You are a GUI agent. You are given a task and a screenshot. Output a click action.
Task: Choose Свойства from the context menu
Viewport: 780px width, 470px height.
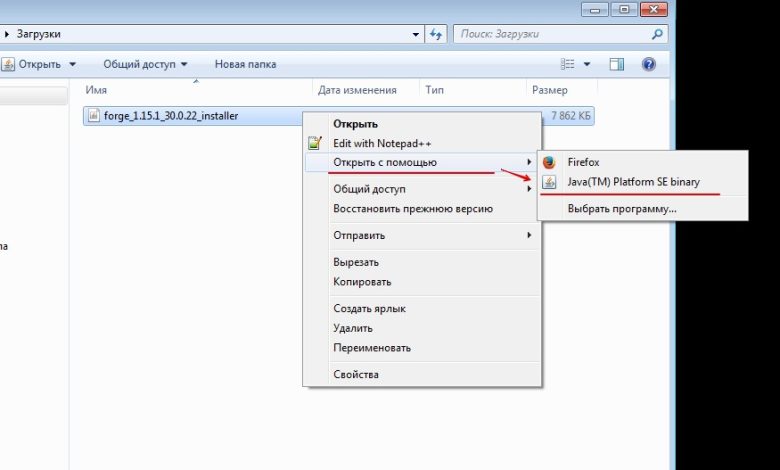356,375
